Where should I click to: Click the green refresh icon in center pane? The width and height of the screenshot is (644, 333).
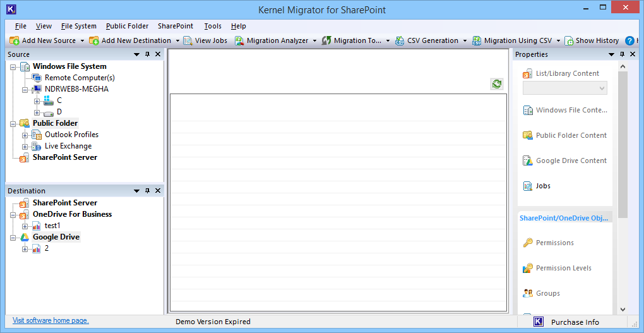497,84
